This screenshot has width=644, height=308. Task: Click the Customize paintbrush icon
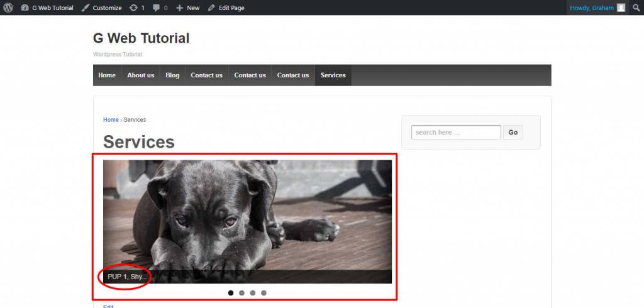tap(85, 8)
